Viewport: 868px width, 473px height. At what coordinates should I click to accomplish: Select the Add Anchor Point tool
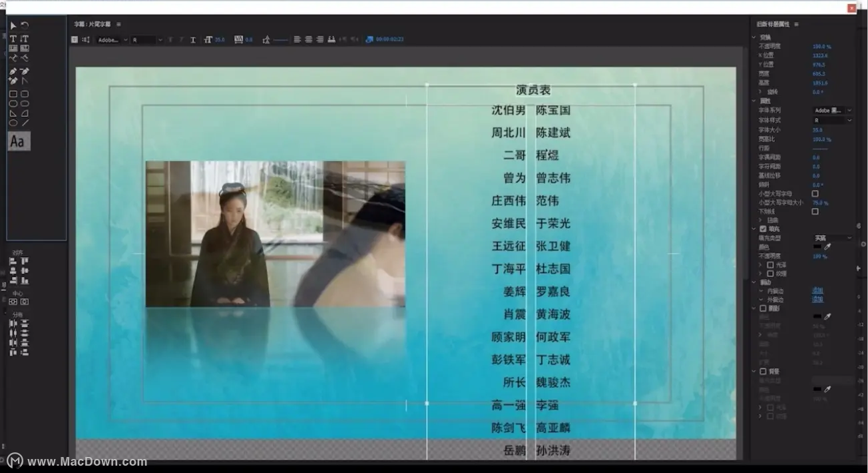(x=13, y=81)
